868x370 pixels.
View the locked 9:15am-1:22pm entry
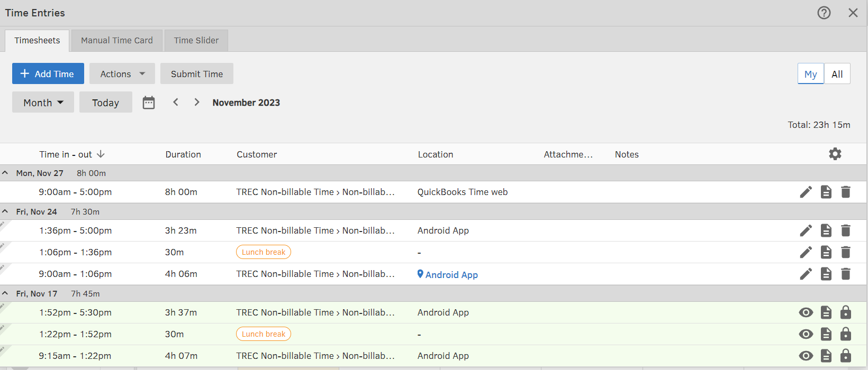806,356
